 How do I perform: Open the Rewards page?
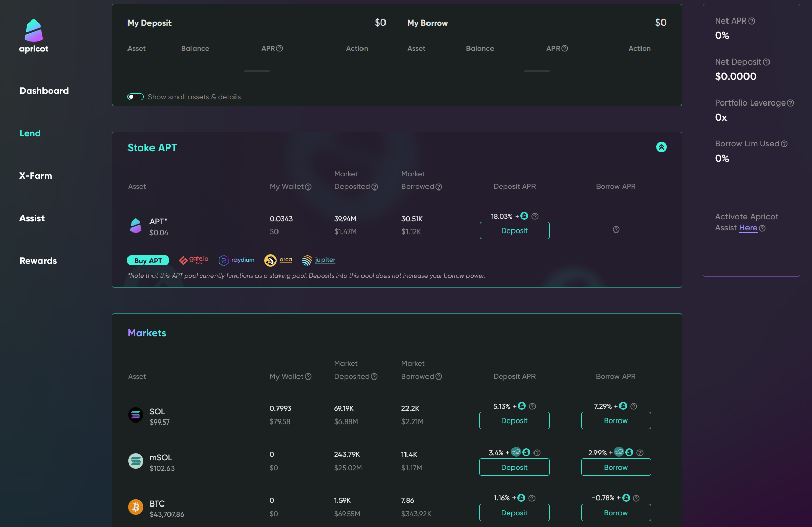(x=38, y=261)
